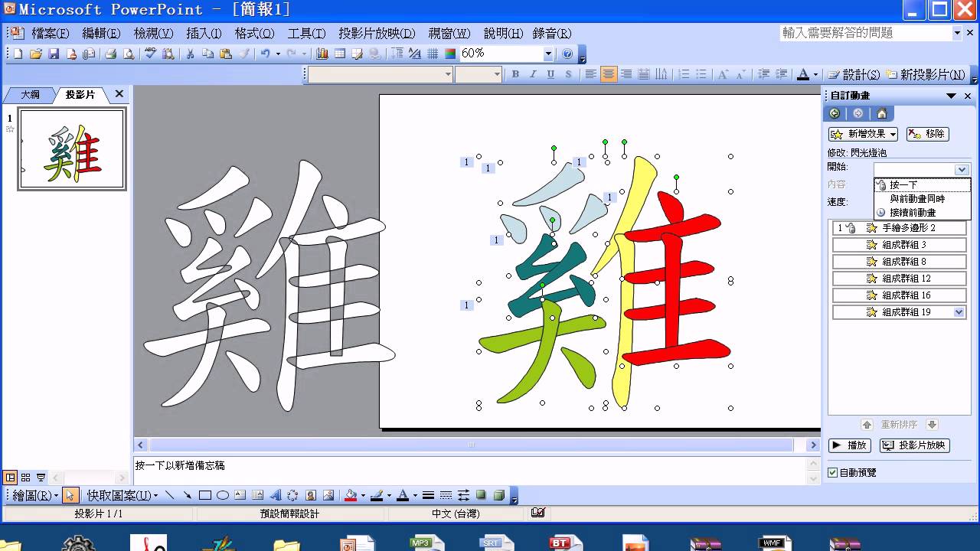Click the 移除 remove effect button
Image resolution: width=980 pixels, height=551 pixels.
928,134
